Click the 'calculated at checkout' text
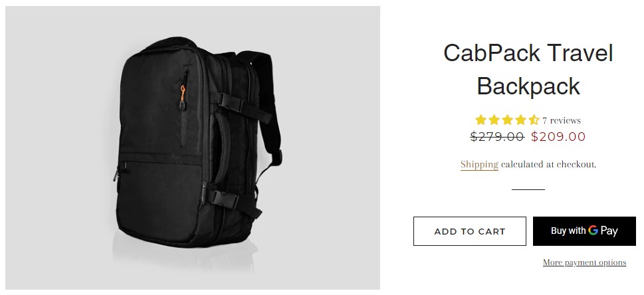 click(548, 164)
